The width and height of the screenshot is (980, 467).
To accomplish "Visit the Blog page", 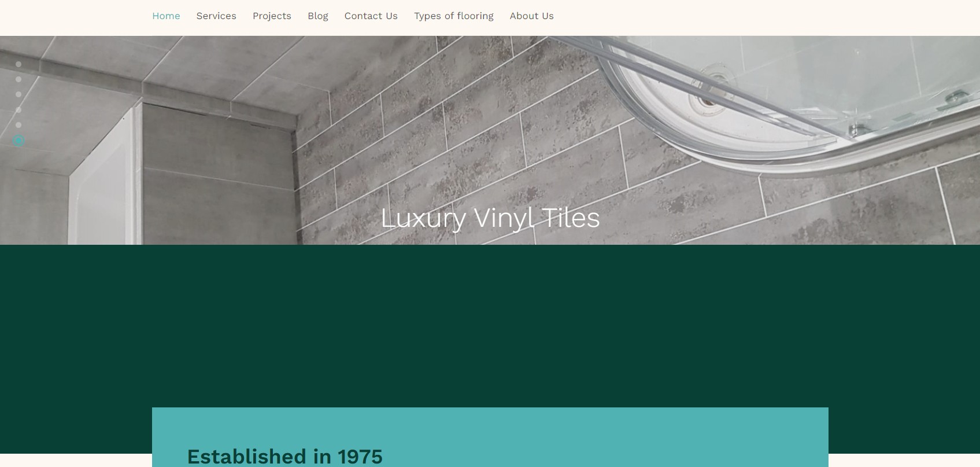I will click(318, 16).
